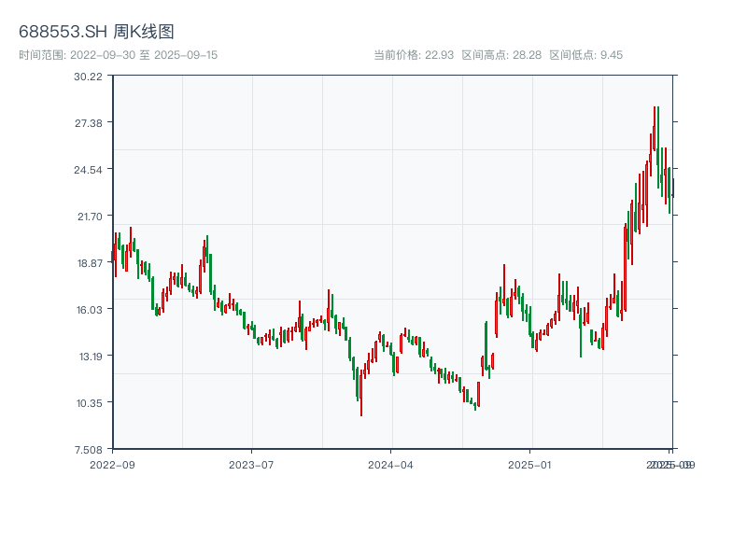Click the y-axis value 30.22
The width and height of the screenshot is (747, 560).
[88, 77]
